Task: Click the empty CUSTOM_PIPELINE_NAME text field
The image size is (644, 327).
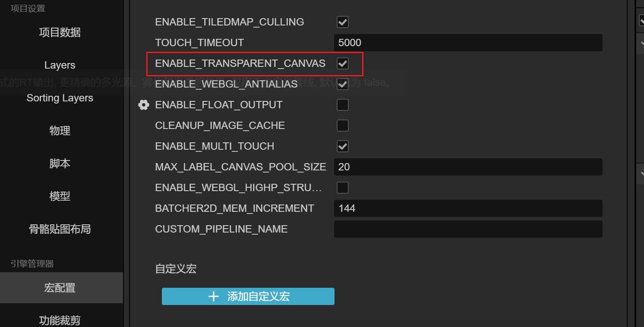Action: point(468,229)
